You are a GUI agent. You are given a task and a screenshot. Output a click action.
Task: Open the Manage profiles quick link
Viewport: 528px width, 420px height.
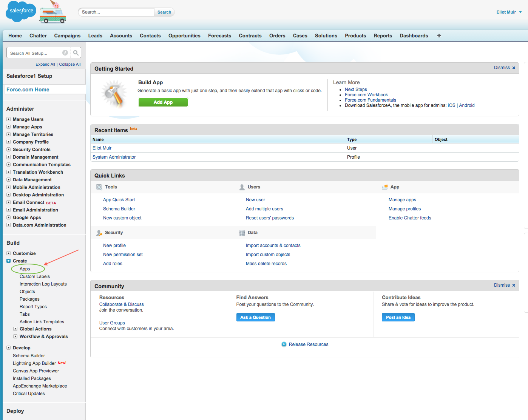point(404,209)
